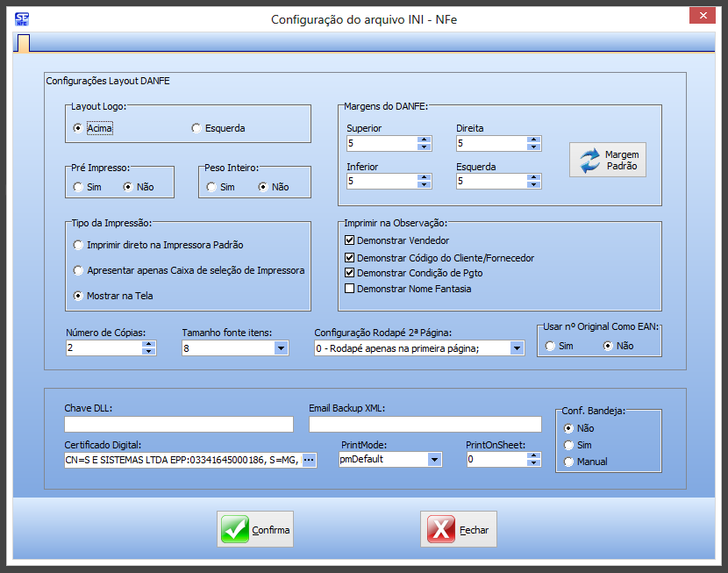Screen dimensions: 728x573
Task: Expand the Tamanho fonte itens dropdown
Action: pos(281,348)
